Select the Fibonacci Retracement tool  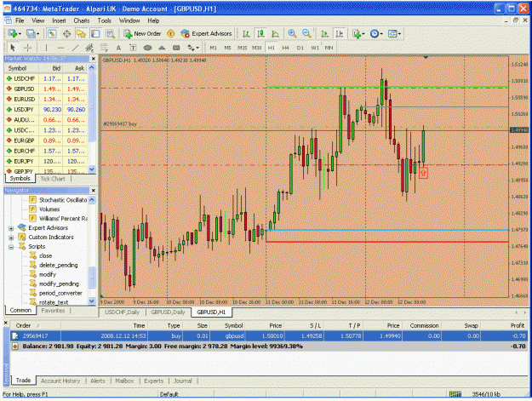[x=104, y=48]
